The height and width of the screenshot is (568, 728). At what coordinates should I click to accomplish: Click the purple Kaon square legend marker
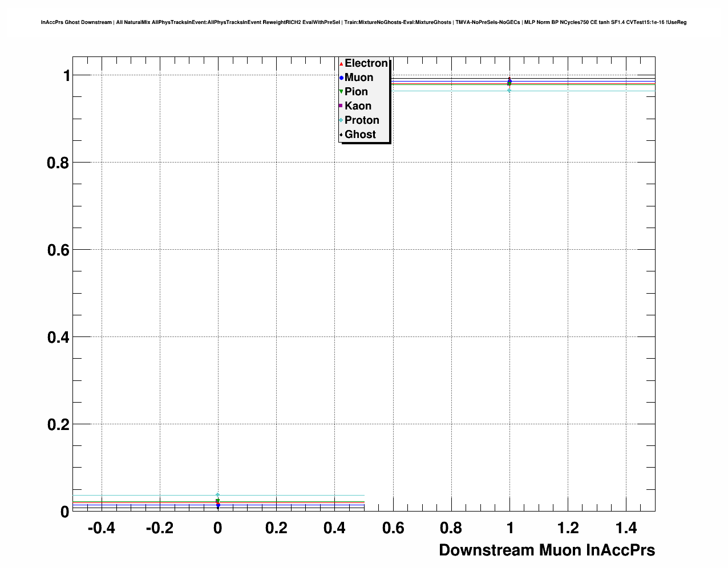pos(341,106)
